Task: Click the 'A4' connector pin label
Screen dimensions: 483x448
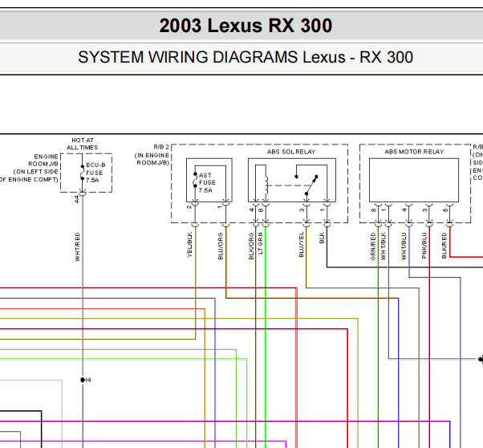Action: (77, 199)
